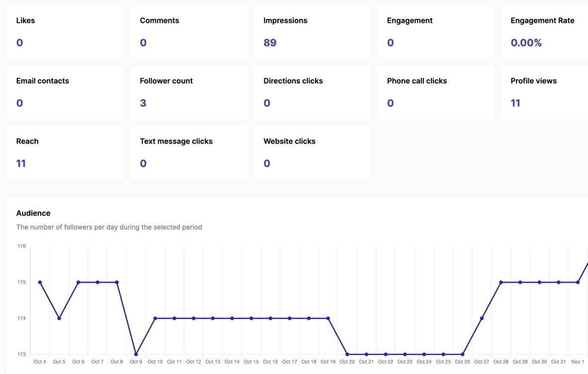Screen dimensions: 588x374
Task: Click the Oct 13 x-axis date label
Action: coord(213,362)
